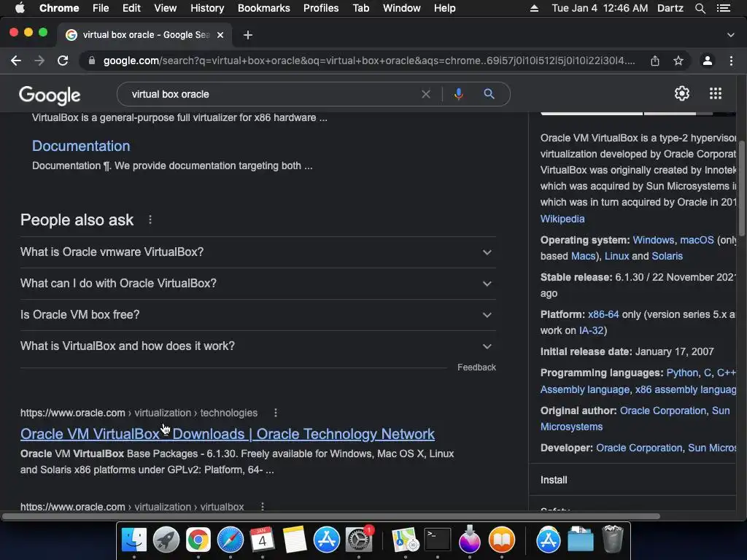Image resolution: width=747 pixels, height=560 pixels.
Task: Close the virtual box oracle tab
Action: tap(220, 35)
